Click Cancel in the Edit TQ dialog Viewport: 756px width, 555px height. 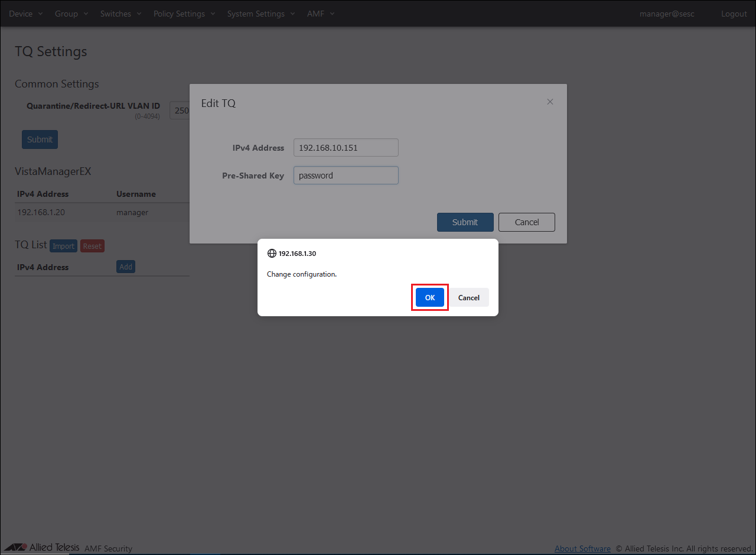tap(526, 222)
